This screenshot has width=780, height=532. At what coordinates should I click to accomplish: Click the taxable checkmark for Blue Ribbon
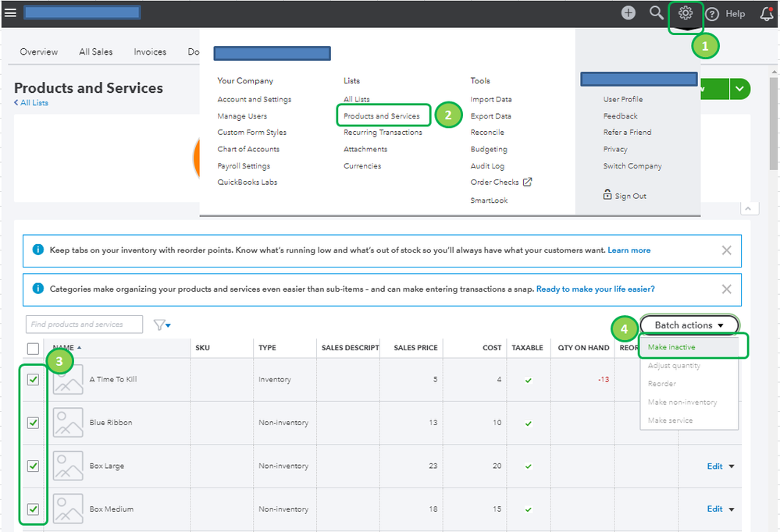tap(529, 424)
